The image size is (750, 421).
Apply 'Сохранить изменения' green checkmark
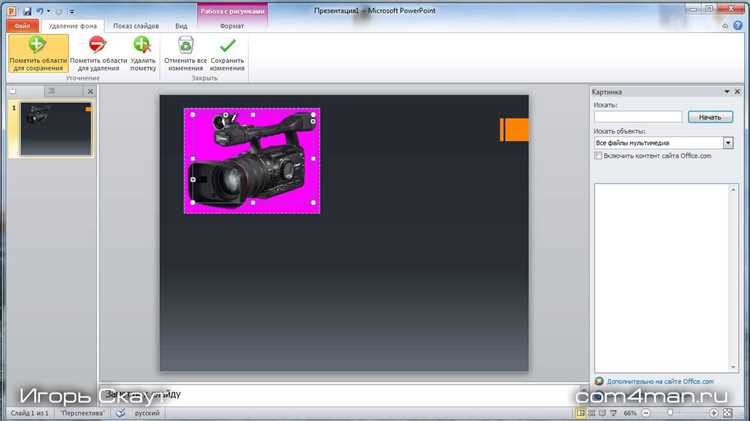(x=227, y=53)
